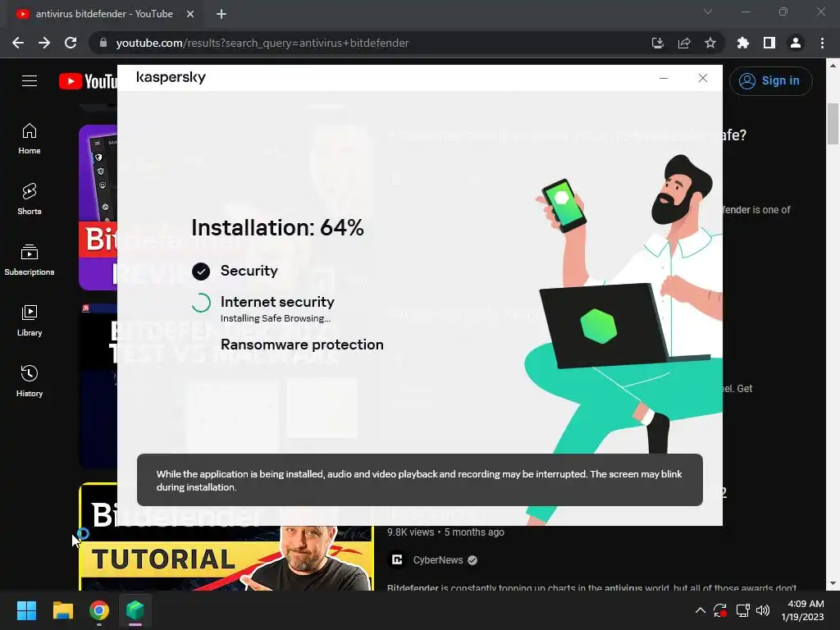Open the YouTube hamburger guide menu
Image resolution: width=840 pixels, height=630 pixels.
pos(30,81)
